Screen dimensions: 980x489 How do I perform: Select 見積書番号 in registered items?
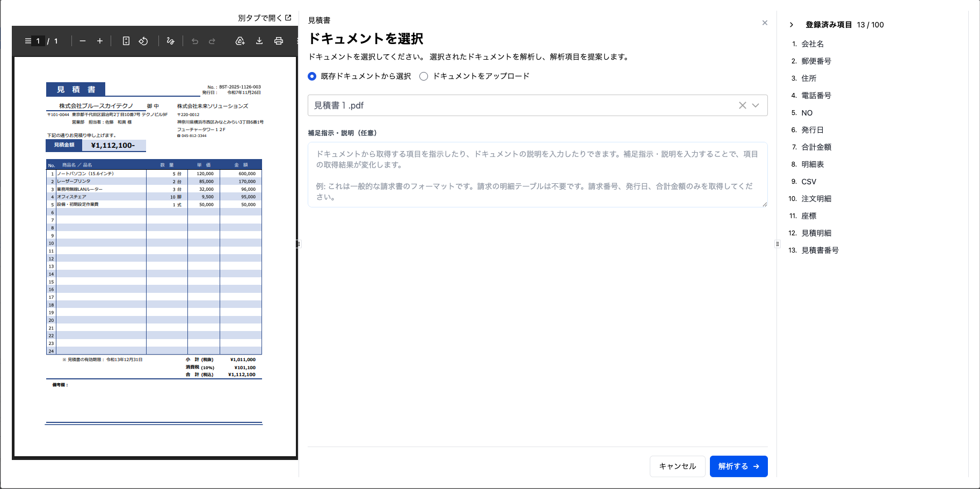click(x=820, y=250)
